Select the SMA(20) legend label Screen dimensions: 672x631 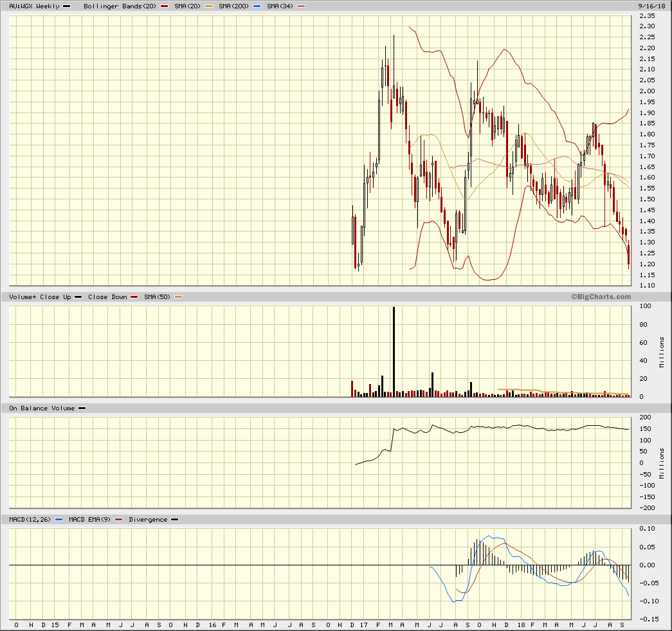tap(187, 6)
